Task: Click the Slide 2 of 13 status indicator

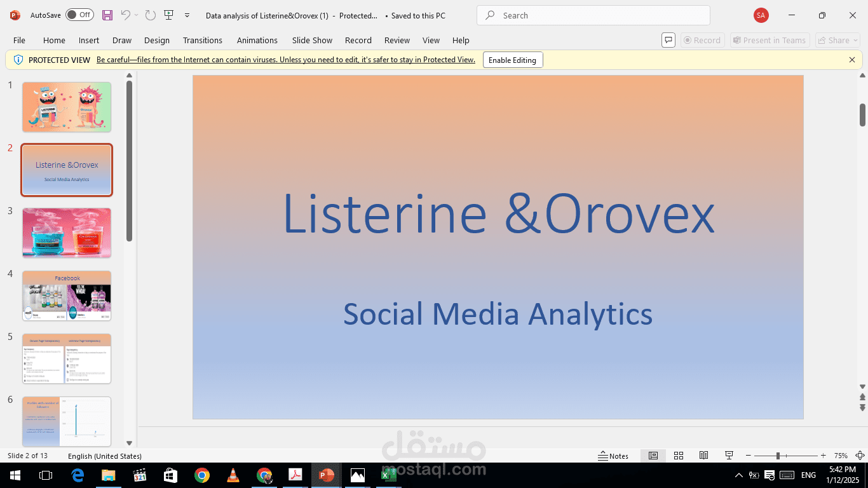Action: point(27,456)
